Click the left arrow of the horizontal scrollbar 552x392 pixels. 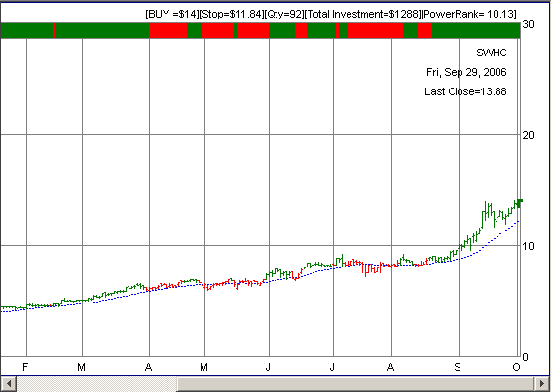click(9, 383)
